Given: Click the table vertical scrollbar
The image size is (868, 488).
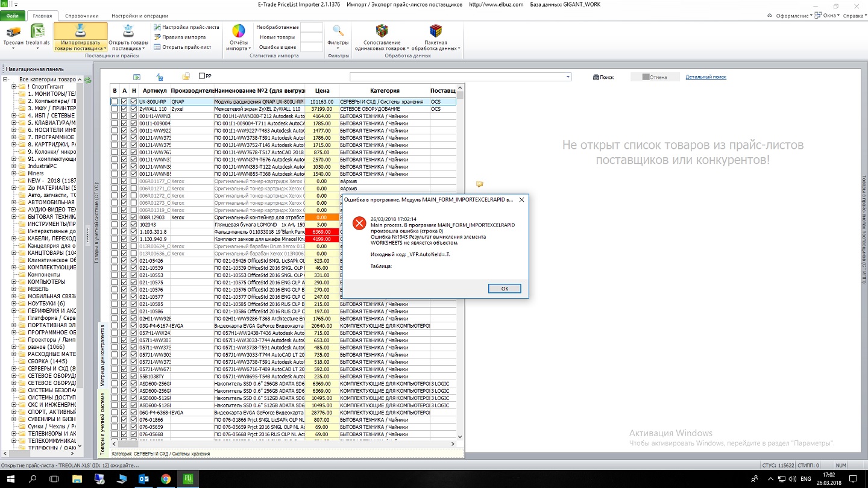Looking at the screenshot, I should click(460, 262).
